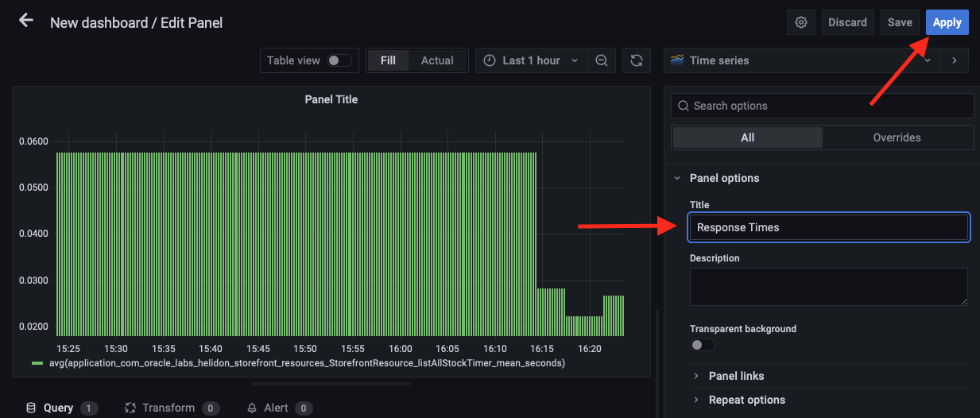This screenshot has width=980, height=418.
Task: Click the 16:15 x-axis time label
Action: point(541,349)
